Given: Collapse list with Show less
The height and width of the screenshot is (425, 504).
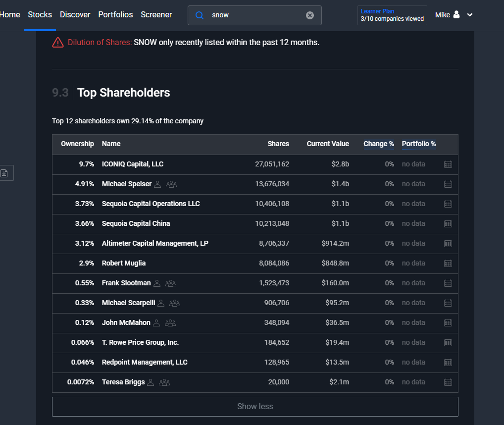Looking at the screenshot, I should tap(255, 406).
